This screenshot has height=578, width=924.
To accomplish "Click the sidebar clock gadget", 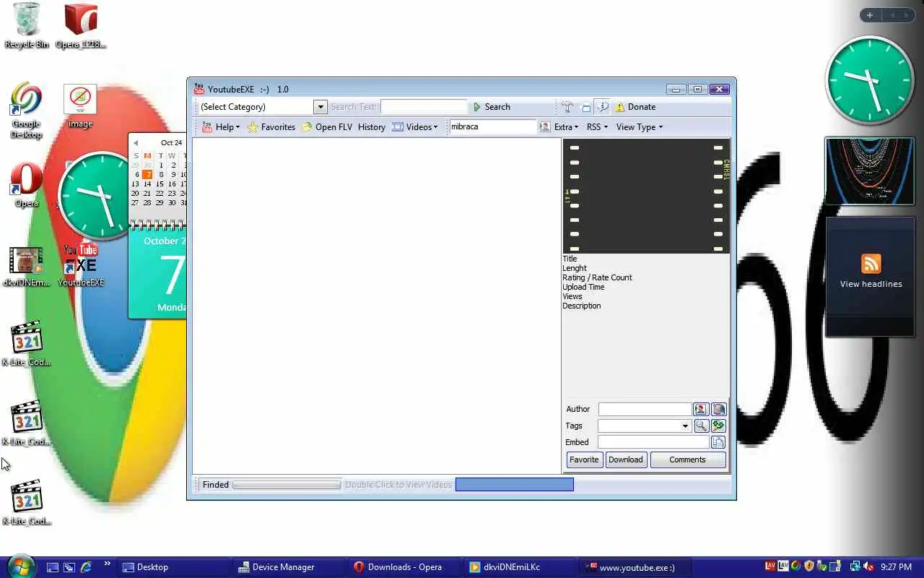I will 870,80.
